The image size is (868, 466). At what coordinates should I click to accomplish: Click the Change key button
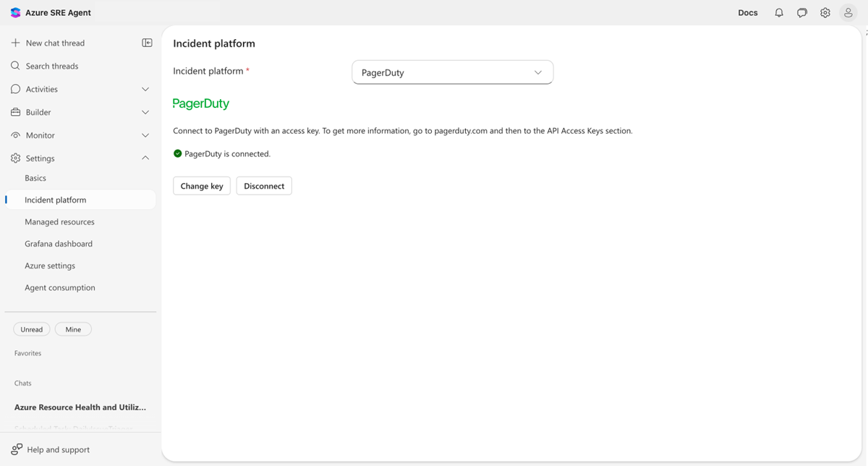click(x=202, y=186)
